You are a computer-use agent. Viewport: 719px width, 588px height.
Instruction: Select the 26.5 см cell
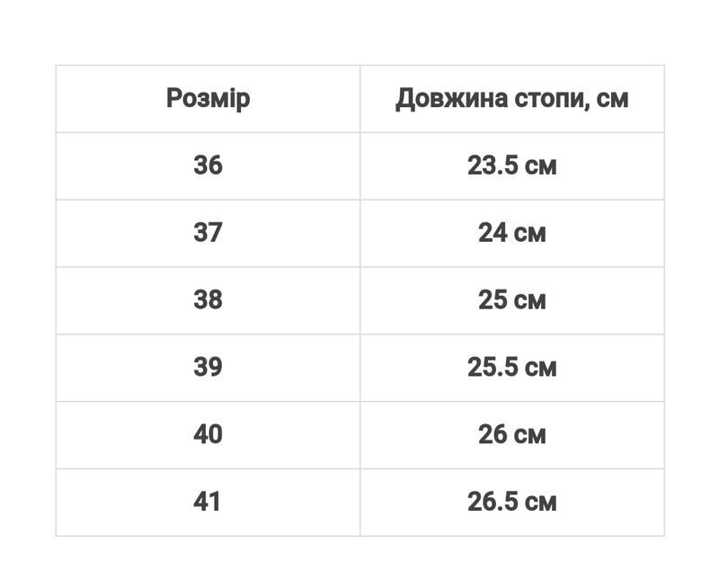point(511,502)
